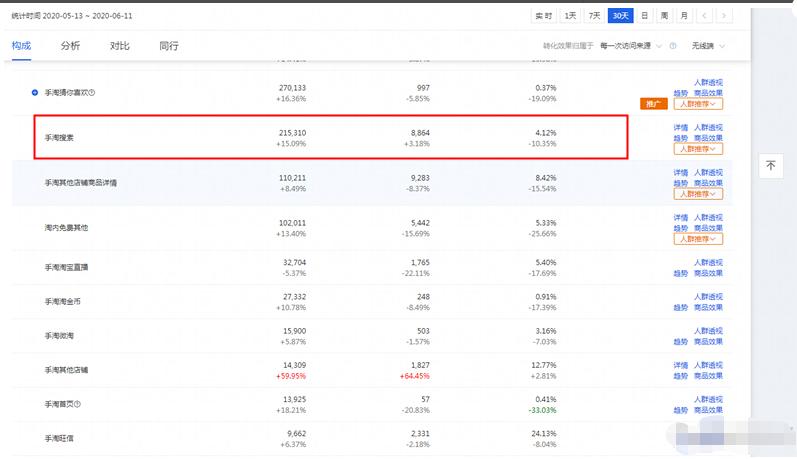The width and height of the screenshot is (797, 459).
Task: Open 人群透视 link in 手淘搜索 row
Action: pyautogui.click(x=709, y=128)
